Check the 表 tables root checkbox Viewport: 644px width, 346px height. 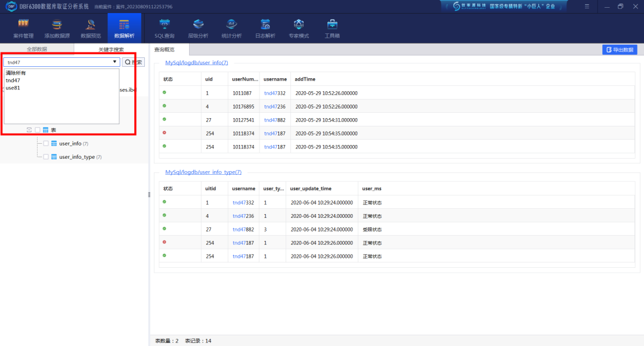click(38, 130)
